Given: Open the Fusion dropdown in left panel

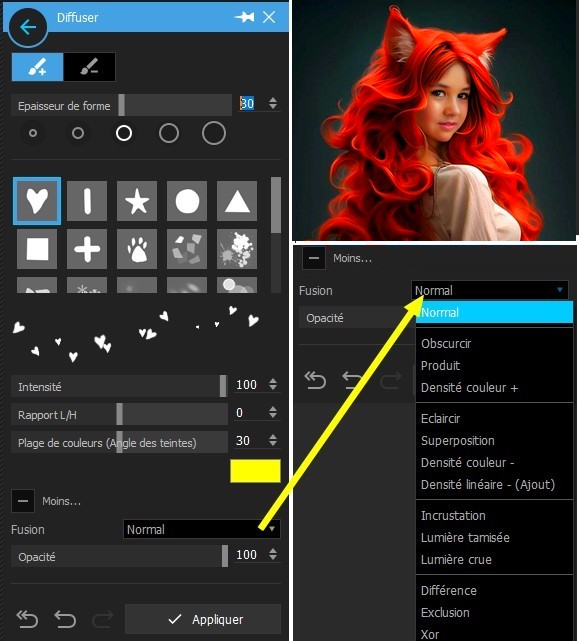Looking at the screenshot, I should click(202, 529).
